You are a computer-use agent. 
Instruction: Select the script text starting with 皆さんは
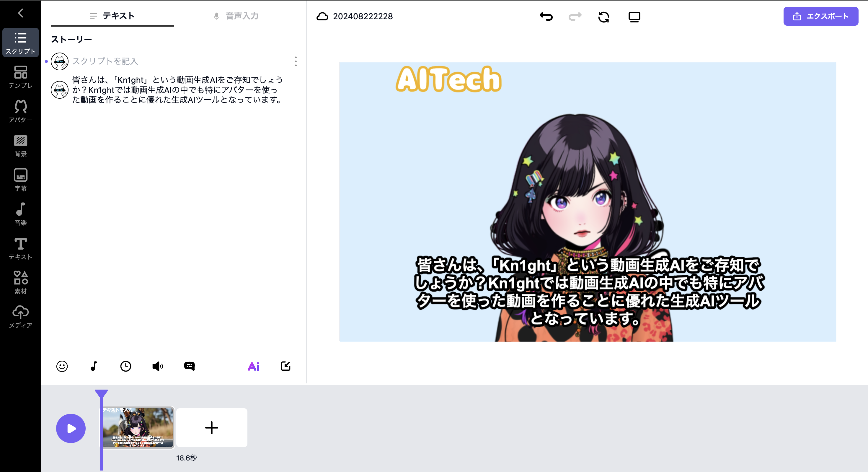178,90
